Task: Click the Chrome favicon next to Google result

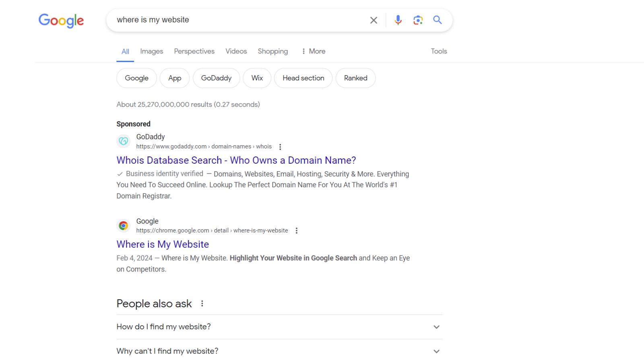Action: 123,226
